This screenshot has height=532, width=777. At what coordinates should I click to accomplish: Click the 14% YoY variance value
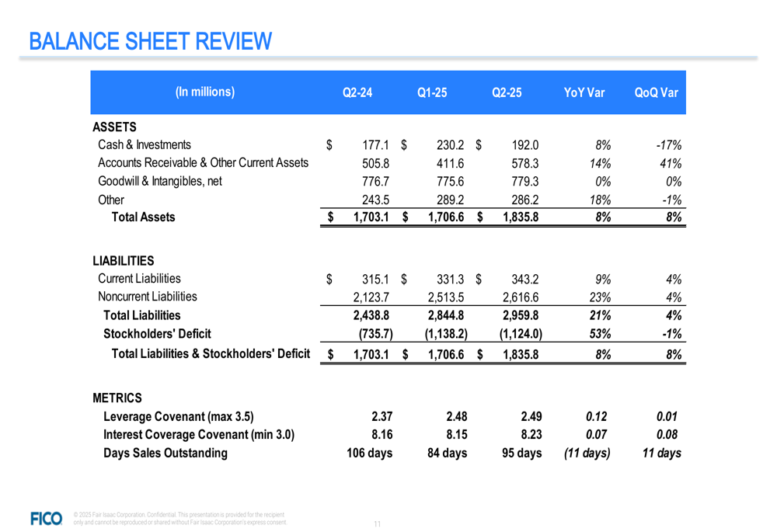tap(600, 163)
